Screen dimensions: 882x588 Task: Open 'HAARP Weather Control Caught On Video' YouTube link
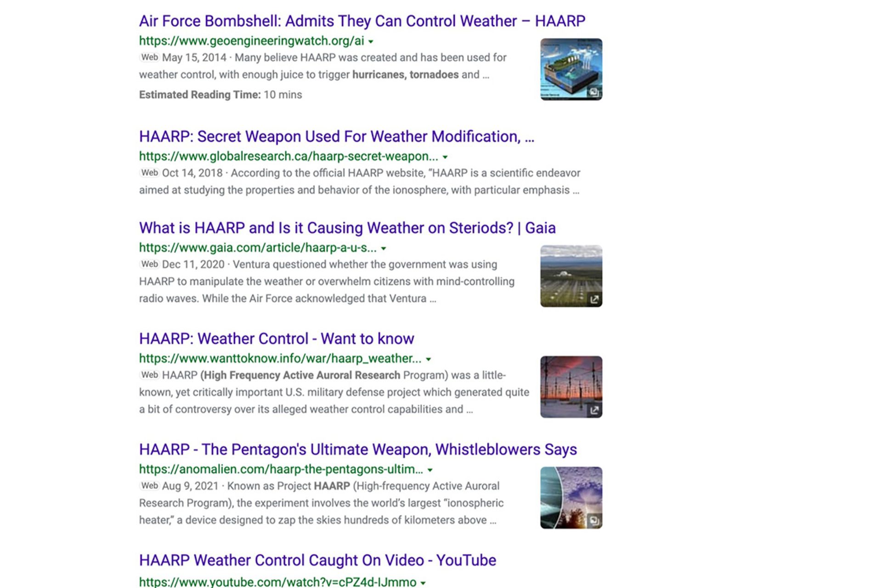(x=317, y=560)
